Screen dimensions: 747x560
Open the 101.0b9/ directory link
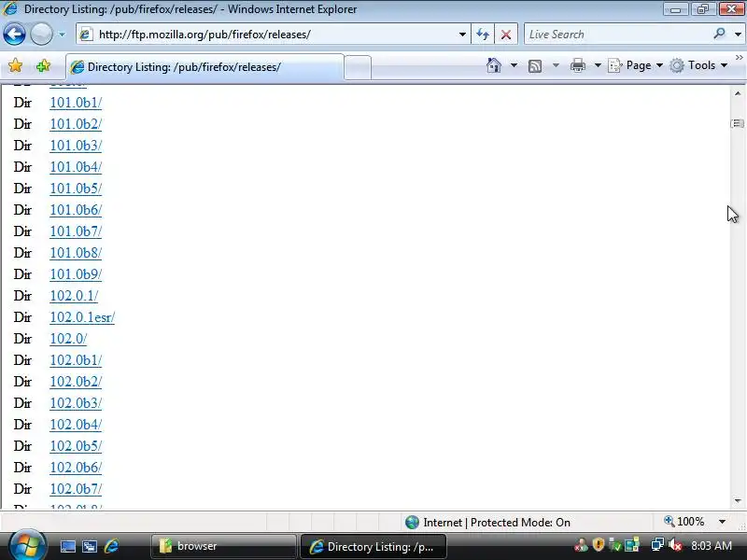coord(76,274)
